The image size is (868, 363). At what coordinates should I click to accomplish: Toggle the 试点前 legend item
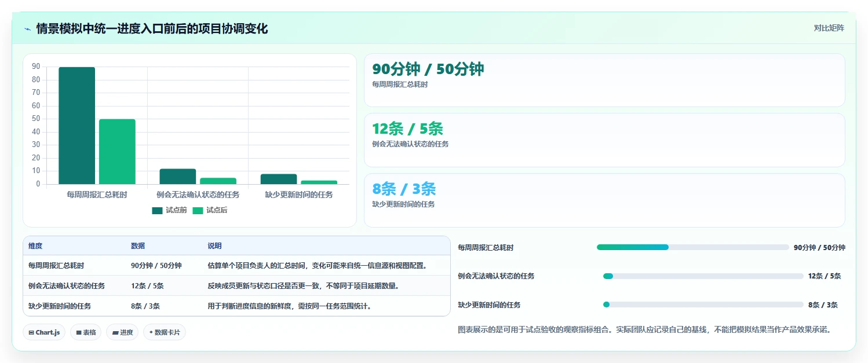coord(169,210)
